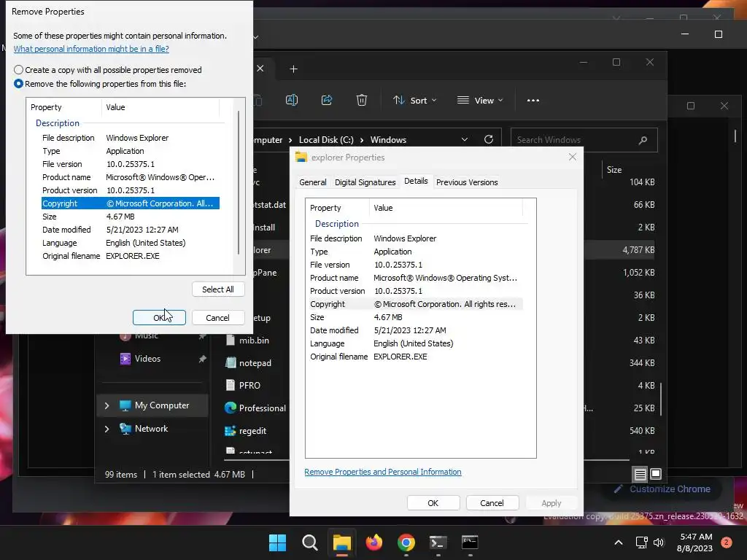747x560 pixels.
Task: Expand Network in navigation pane
Action: (107, 429)
